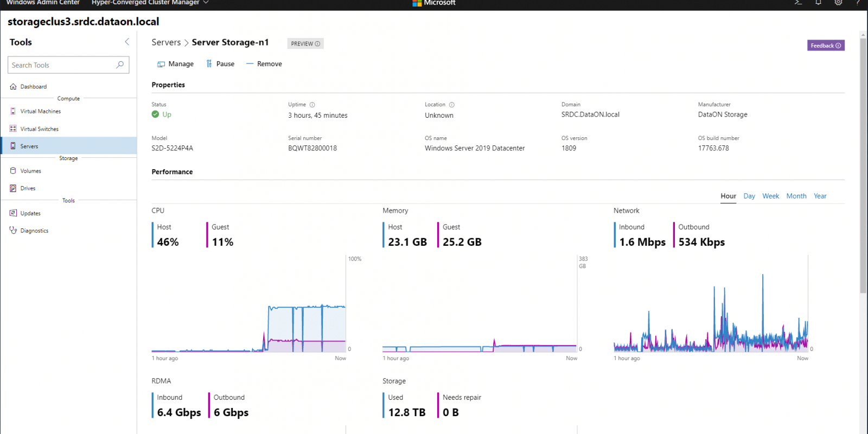Switch to the Year performance view
The height and width of the screenshot is (434, 868).
[820, 196]
